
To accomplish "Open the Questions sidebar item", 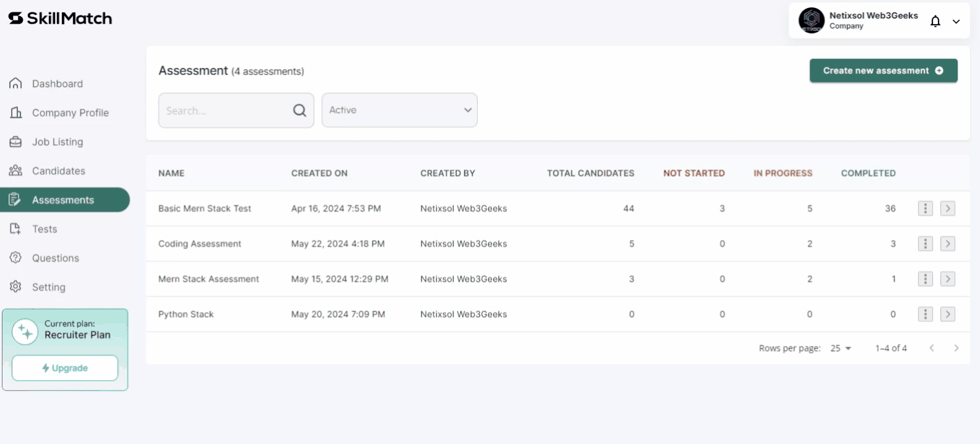I will 55,258.
